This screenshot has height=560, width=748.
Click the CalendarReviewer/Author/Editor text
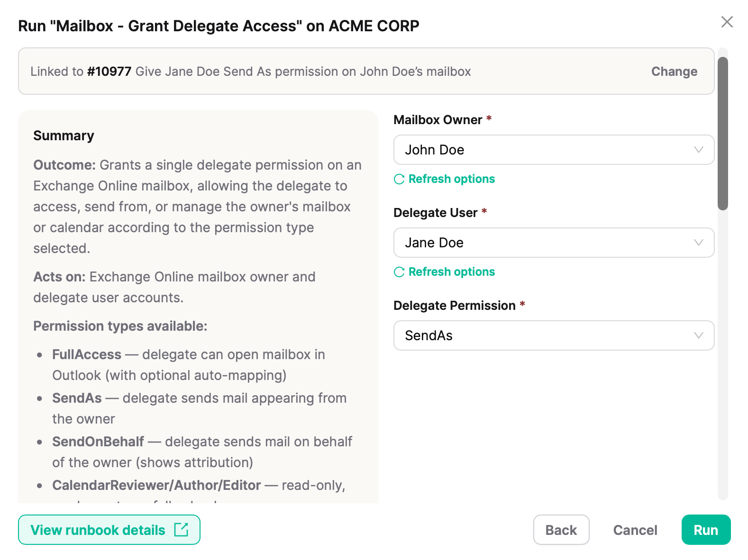click(x=156, y=485)
